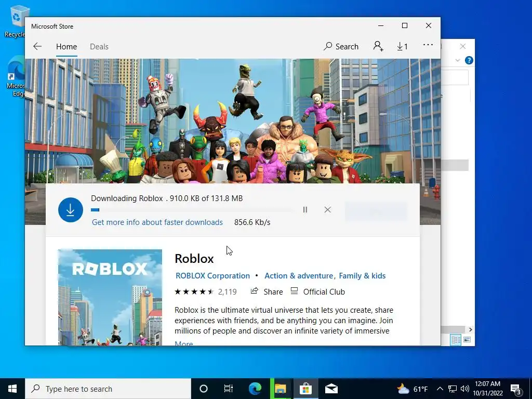This screenshot has height=399, width=532.
Task: Open File Explorer from the taskbar
Action: (280, 389)
